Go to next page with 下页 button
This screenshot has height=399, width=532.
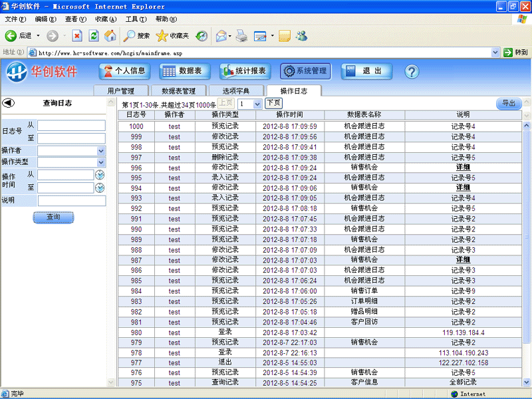coord(273,103)
